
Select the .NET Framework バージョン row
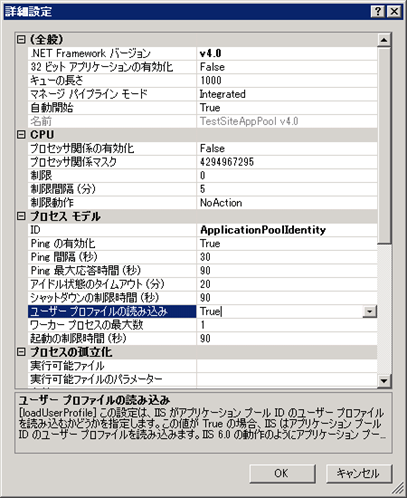(203, 53)
